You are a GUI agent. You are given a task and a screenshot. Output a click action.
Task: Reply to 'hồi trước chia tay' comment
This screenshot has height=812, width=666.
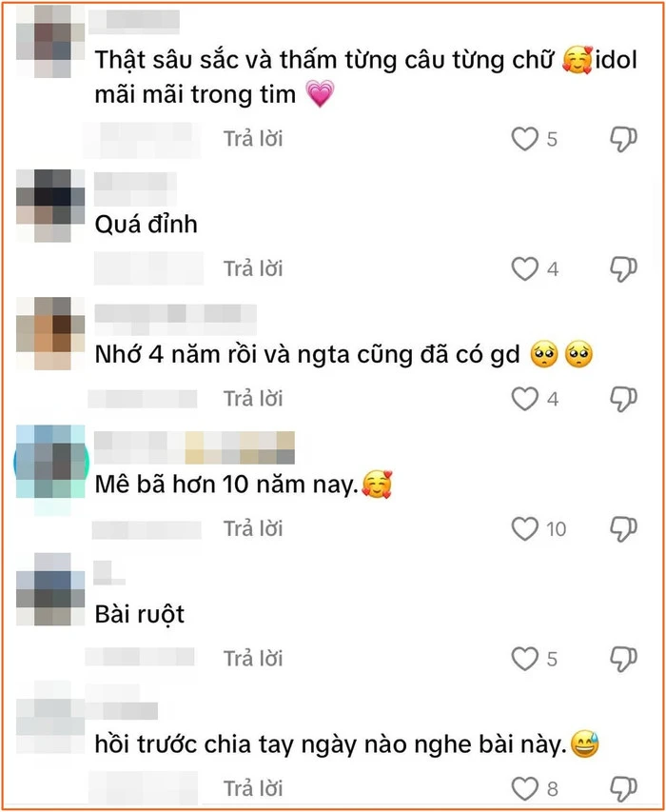(x=253, y=789)
